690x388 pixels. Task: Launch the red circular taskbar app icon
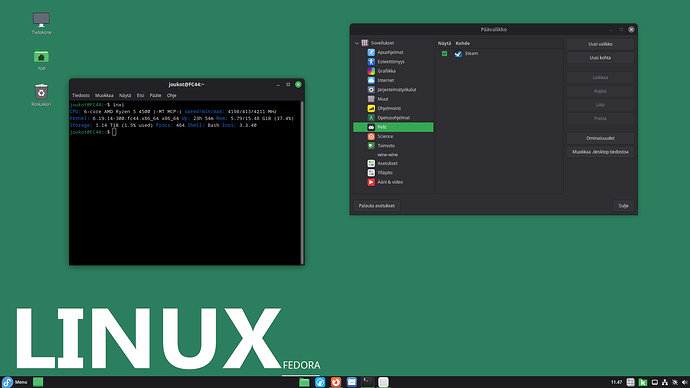336,382
